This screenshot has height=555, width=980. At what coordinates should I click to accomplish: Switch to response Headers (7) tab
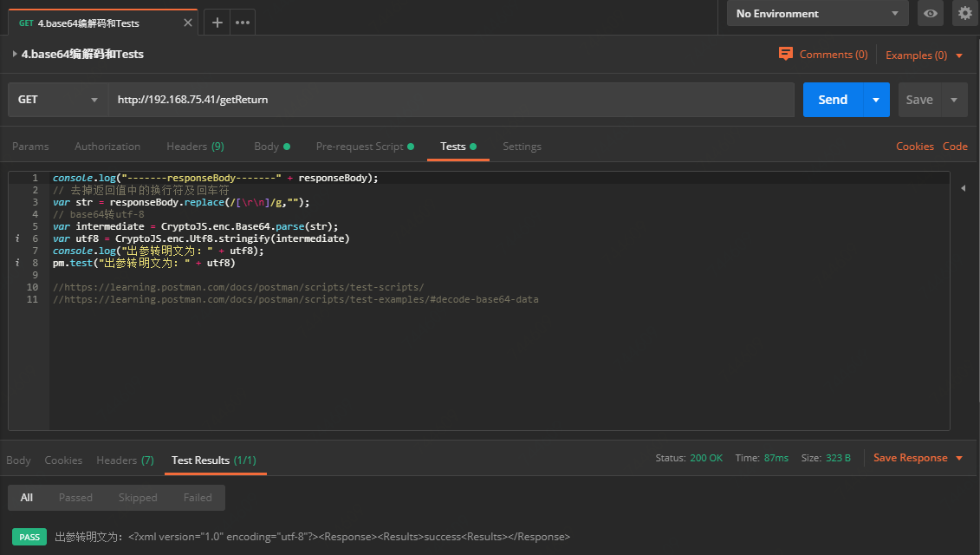coord(125,460)
